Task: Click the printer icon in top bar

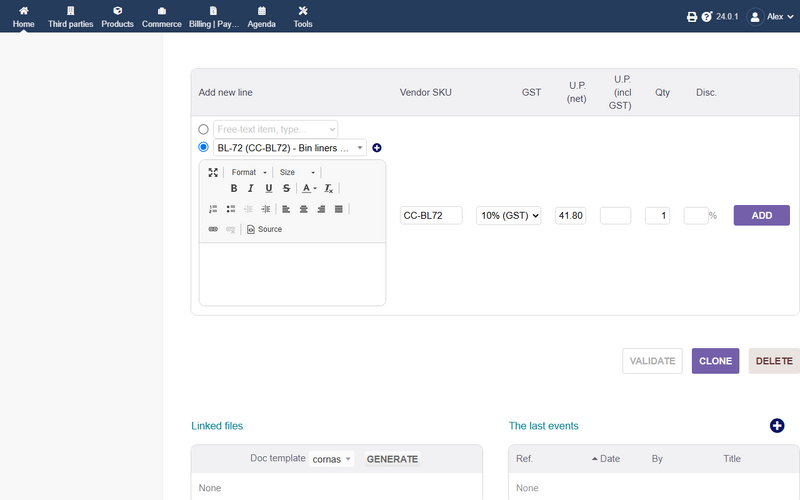Action: click(692, 17)
